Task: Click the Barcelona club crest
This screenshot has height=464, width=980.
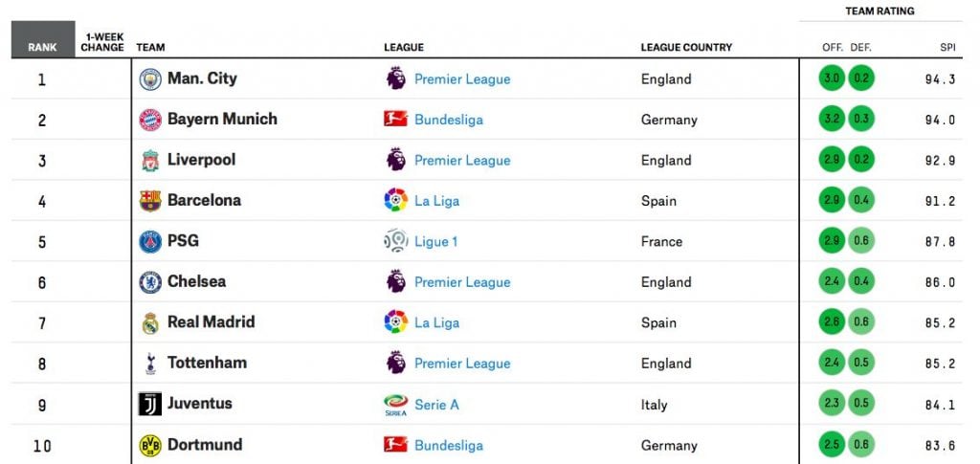Action: (x=150, y=201)
